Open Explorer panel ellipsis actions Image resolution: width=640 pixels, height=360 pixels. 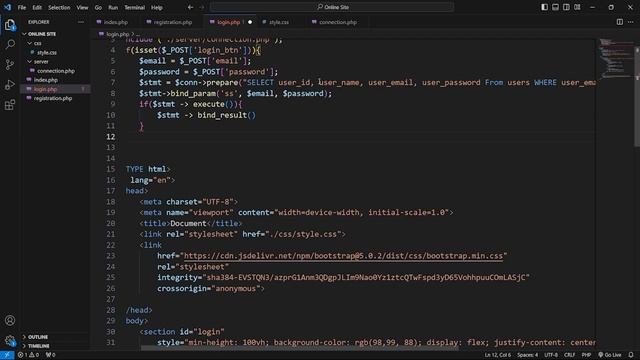click(x=81, y=22)
